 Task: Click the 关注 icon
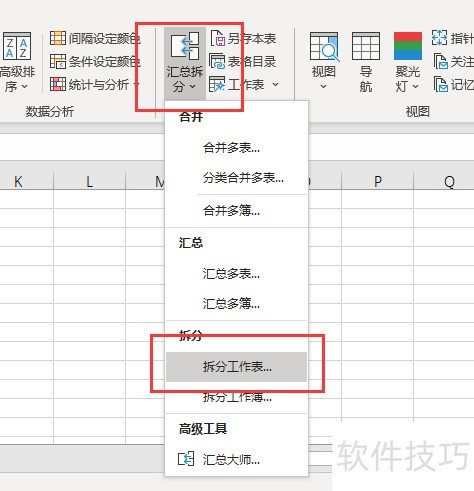[x=440, y=62]
